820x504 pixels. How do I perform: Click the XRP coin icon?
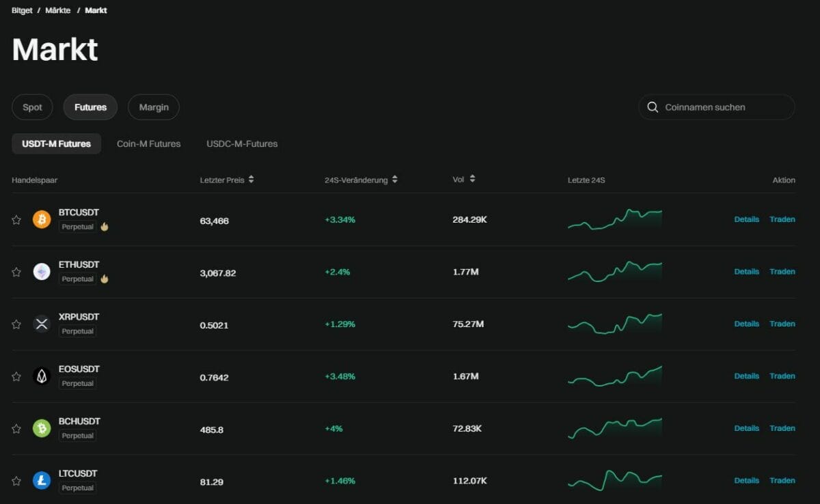(42, 324)
